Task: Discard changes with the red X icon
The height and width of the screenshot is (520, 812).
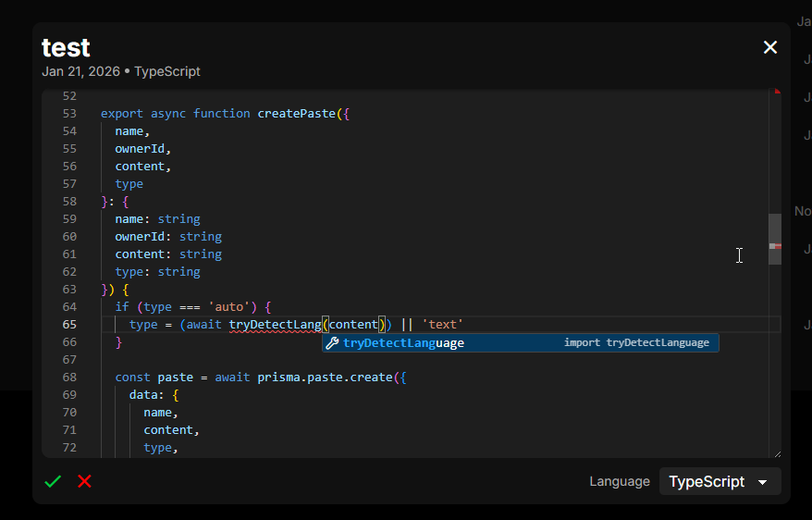Action: tap(84, 481)
